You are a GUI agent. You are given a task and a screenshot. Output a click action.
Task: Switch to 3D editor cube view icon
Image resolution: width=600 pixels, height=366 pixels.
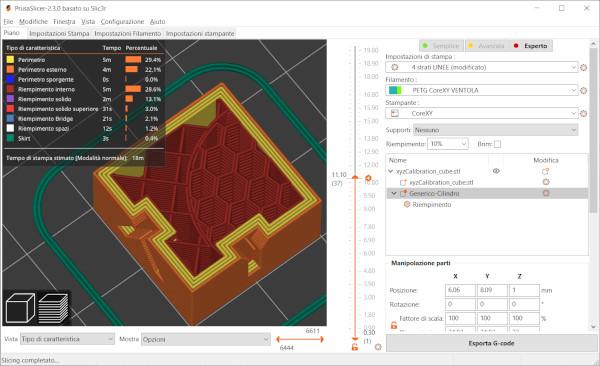[x=20, y=307]
